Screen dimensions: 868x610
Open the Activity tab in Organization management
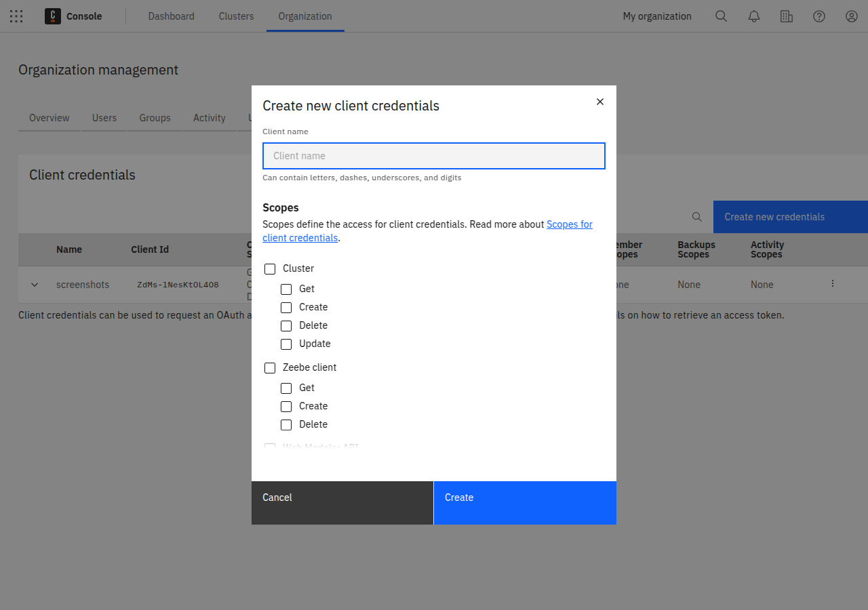click(x=209, y=118)
